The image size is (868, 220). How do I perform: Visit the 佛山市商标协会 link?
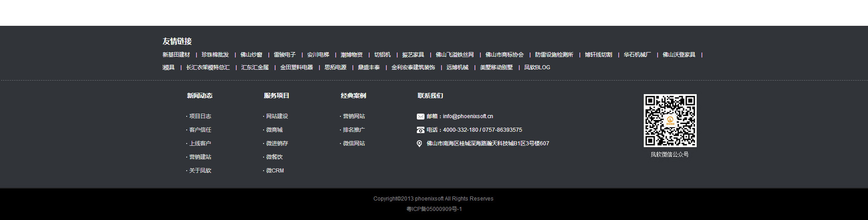[x=505, y=55]
